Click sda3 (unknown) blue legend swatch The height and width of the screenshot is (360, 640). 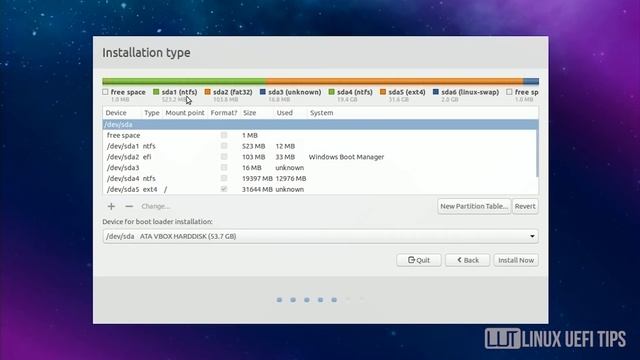click(x=262, y=92)
